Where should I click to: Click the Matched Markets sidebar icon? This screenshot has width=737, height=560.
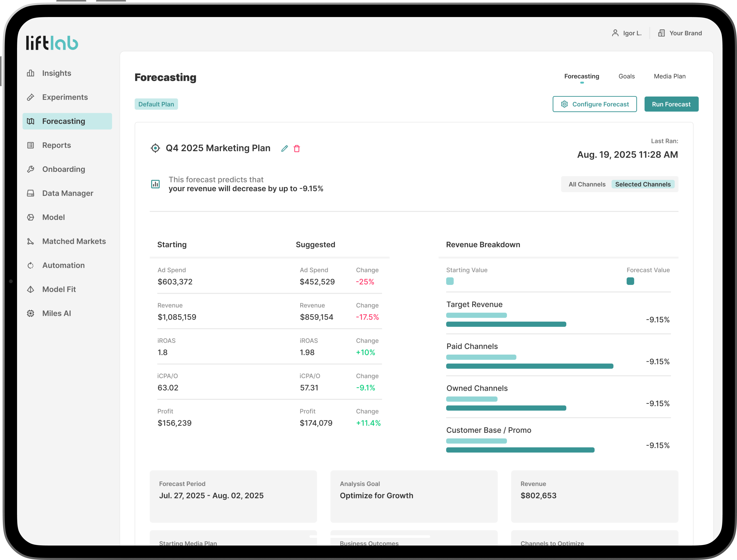point(31,241)
